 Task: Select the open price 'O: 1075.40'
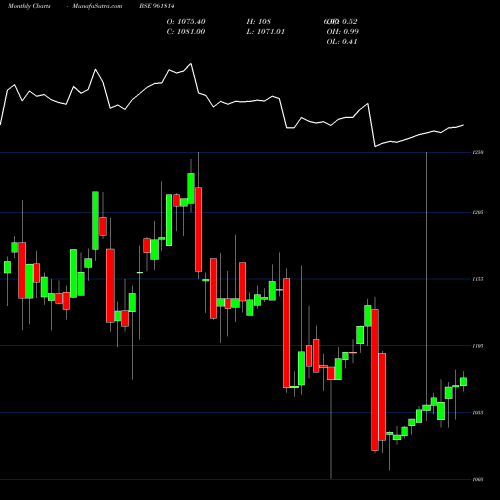click(186, 22)
